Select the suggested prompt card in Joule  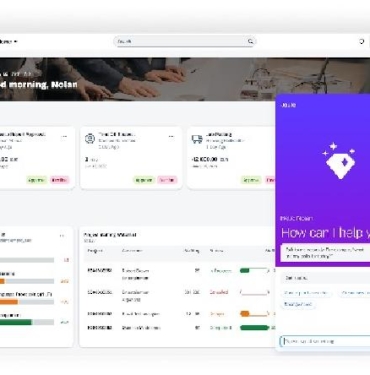pos(326,253)
